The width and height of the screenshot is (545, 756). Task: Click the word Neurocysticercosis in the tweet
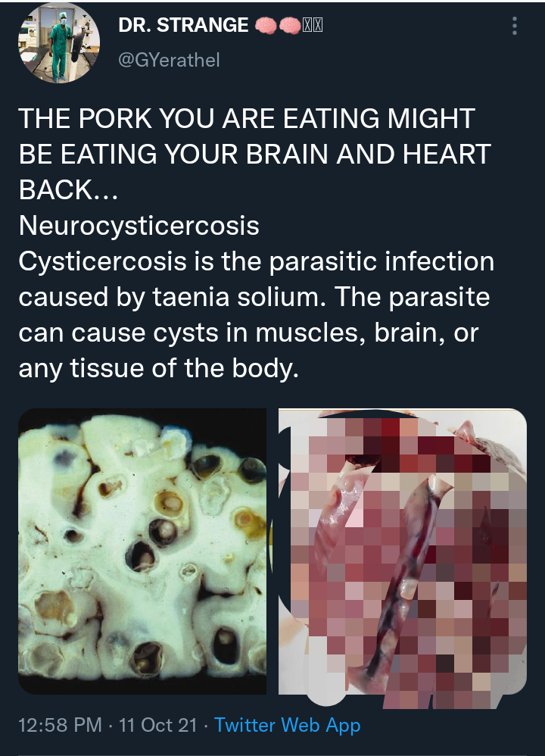(x=139, y=226)
